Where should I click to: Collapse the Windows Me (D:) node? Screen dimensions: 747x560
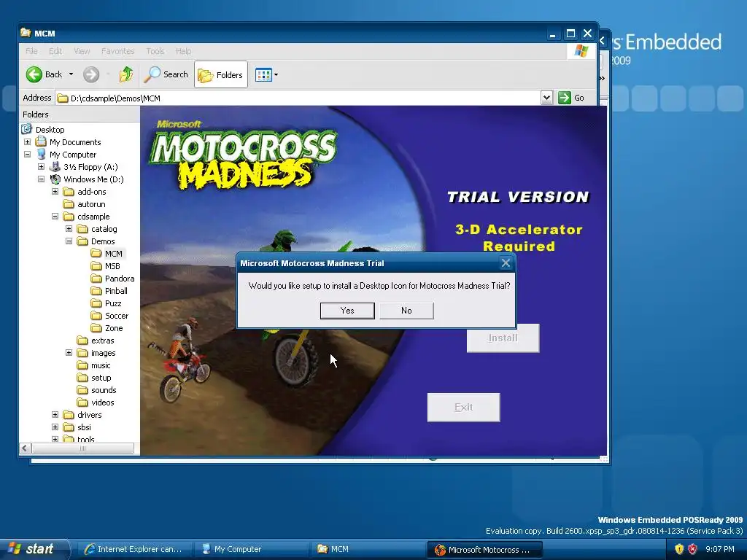click(41, 179)
